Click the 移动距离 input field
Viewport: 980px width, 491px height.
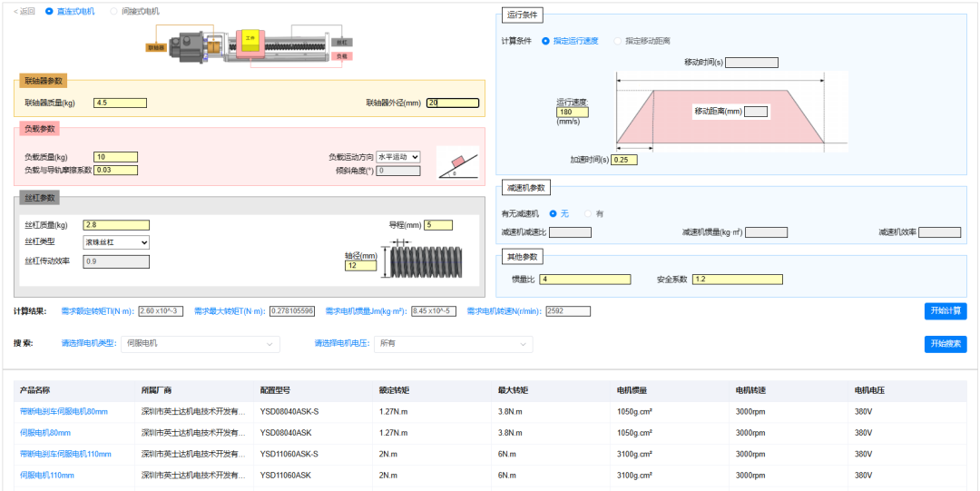(756, 112)
